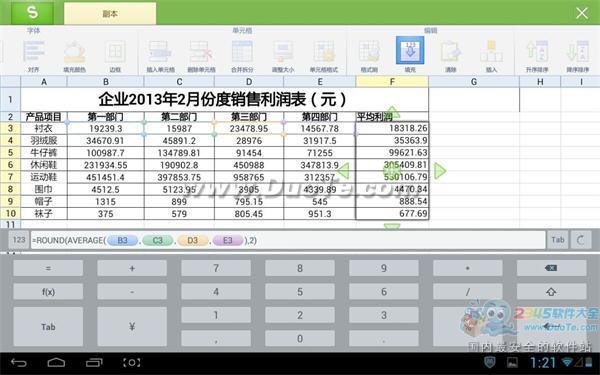The height and width of the screenshot is (375, 600).
Task: Click the cell with value 677.69
Action: 392,214
